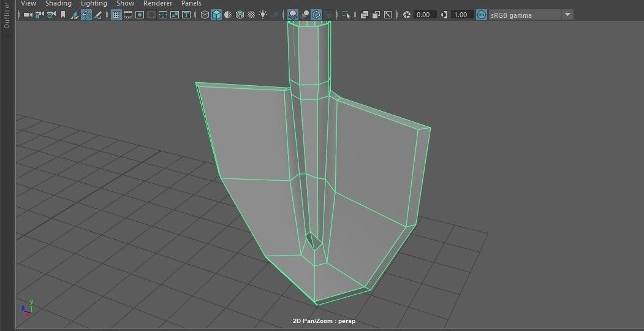Switch to wireframe display cube icon
Viewport: 644px width, 331px height.
click(x=205, y=15)
